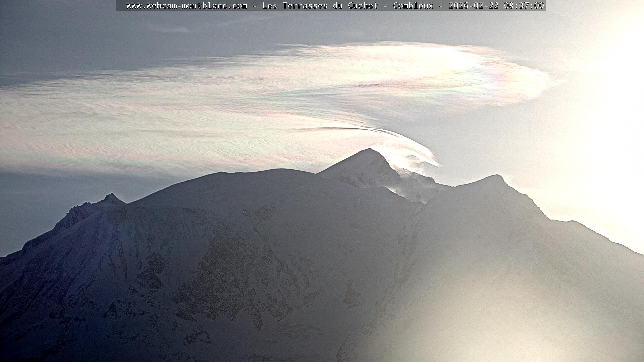Click the 08:37:00 time stamp
The height and width of the screenshot is (362, 644).
coord(524,6)
